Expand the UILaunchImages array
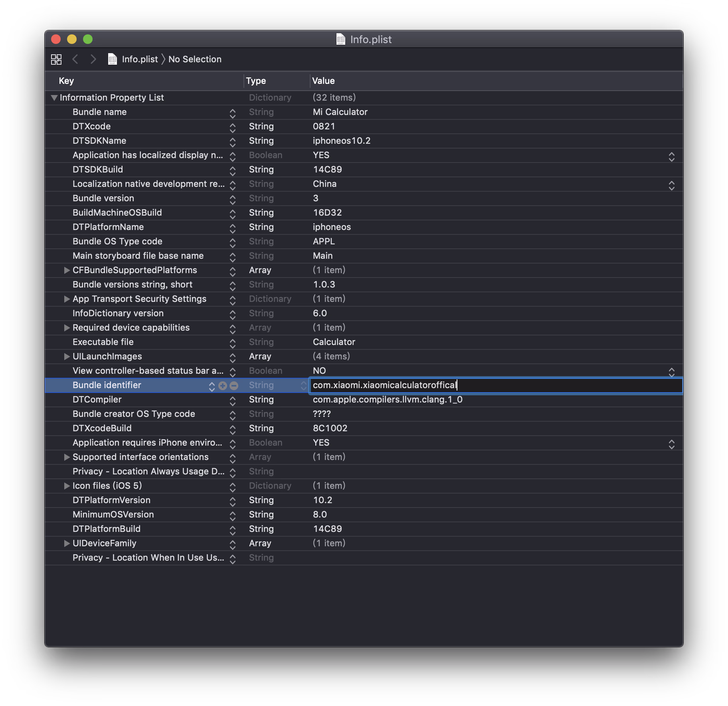 67,357
